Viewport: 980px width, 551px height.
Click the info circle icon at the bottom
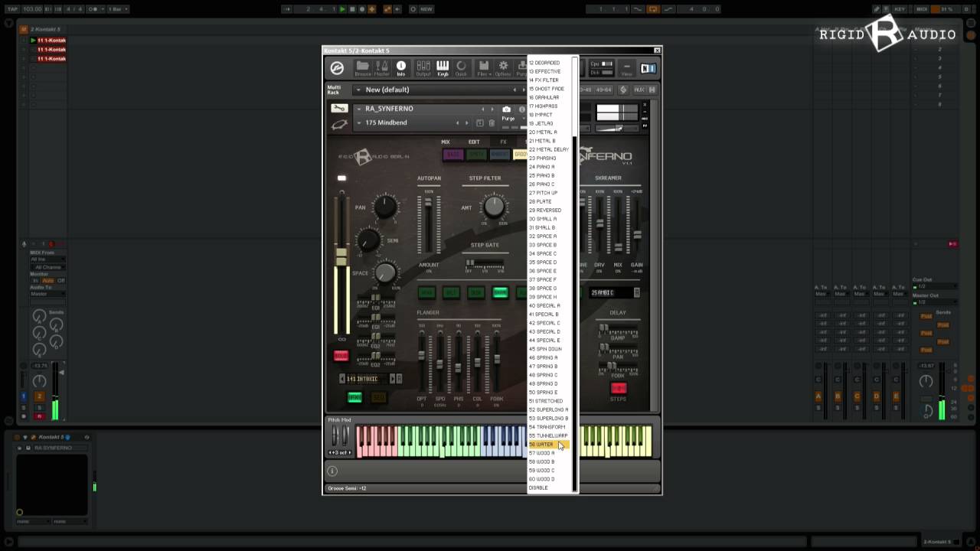[x=332, y=471]
